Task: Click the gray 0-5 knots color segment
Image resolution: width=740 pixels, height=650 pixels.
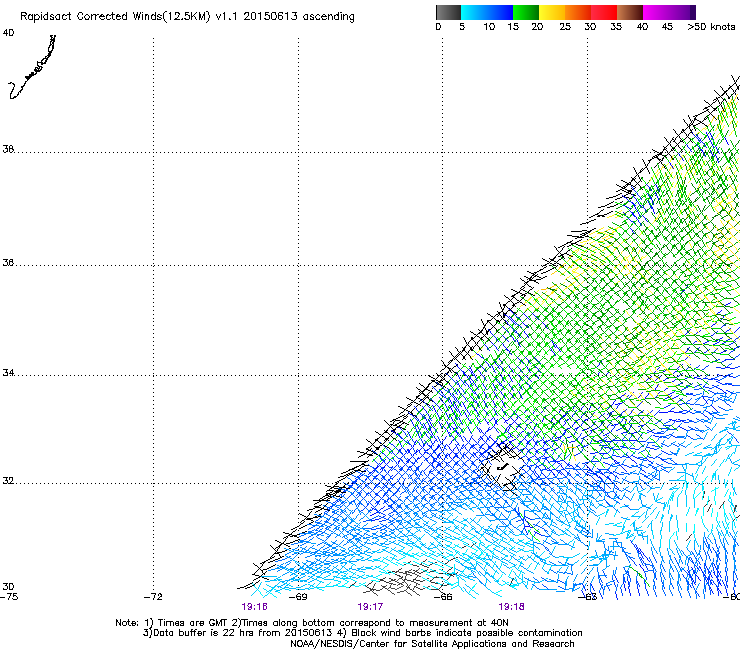Action: [448, 12]
